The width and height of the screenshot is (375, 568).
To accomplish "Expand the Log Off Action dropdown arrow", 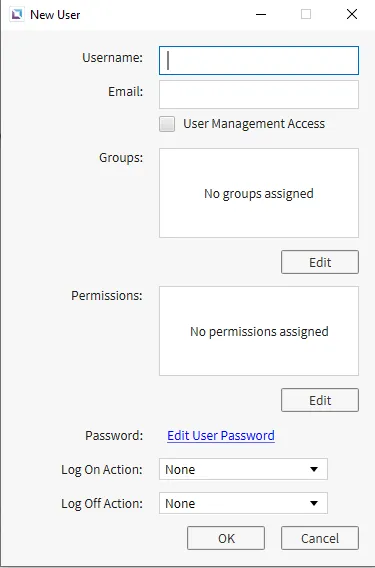I will point(314,503).
